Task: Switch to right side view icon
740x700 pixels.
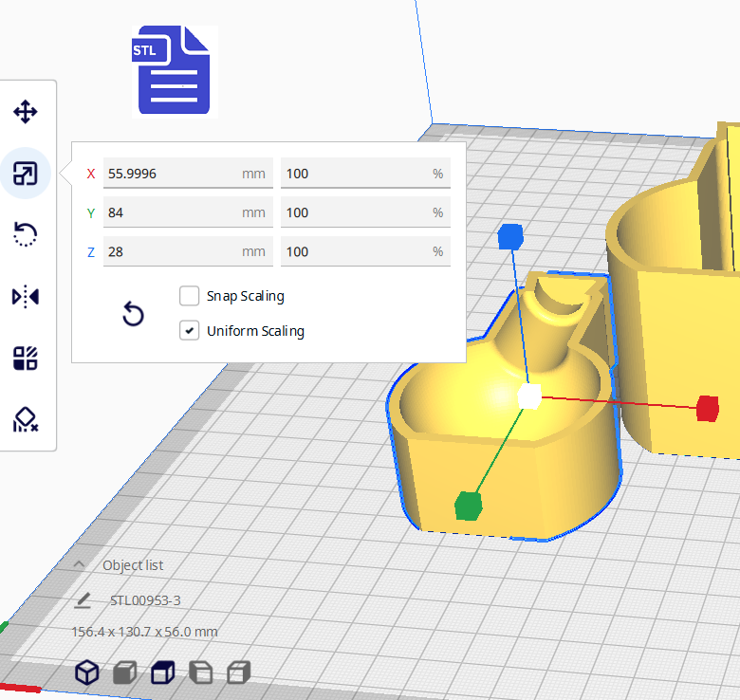Action: 238,673
